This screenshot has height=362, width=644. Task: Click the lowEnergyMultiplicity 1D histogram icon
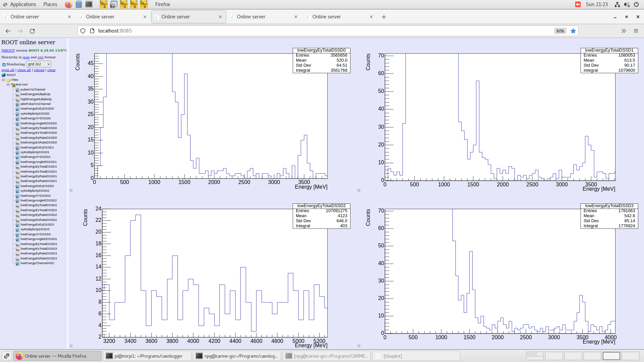(x=17, y=94)
